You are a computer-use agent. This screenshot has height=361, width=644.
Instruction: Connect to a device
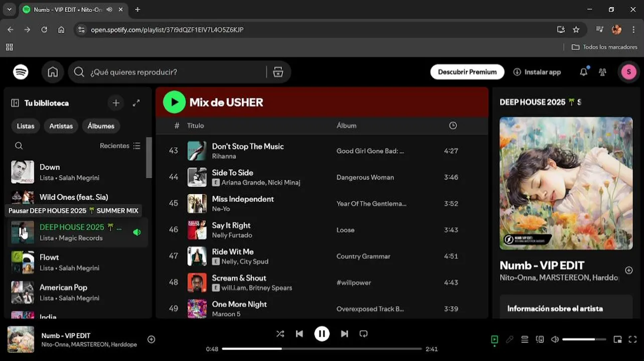point(540,339)
